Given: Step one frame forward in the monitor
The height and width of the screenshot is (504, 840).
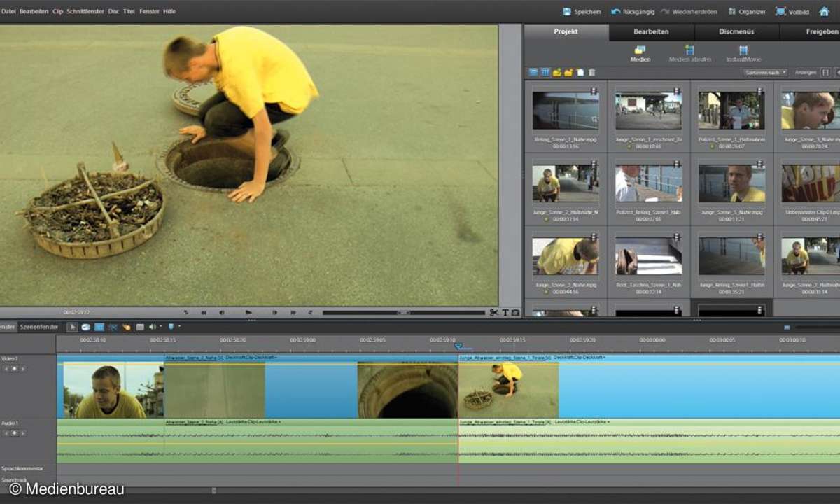Looking at the screenshot, I should [x=274, y=312].
